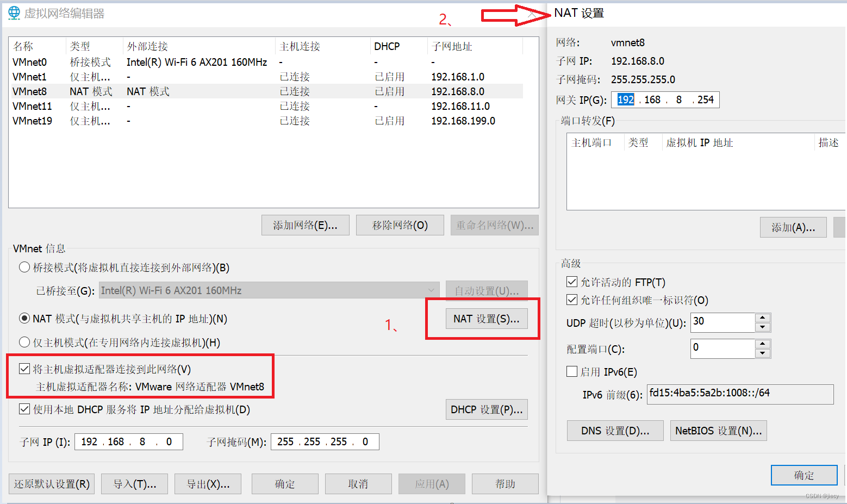The image size is (847, 504).
Task: Open DNS 设置(D)... dialog
Action: coord(615,431)
